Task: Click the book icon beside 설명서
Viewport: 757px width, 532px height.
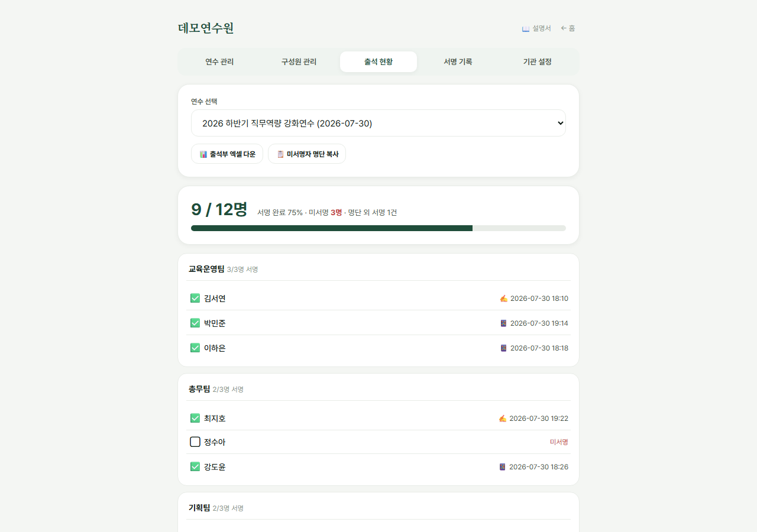Action: pos(526,28)
